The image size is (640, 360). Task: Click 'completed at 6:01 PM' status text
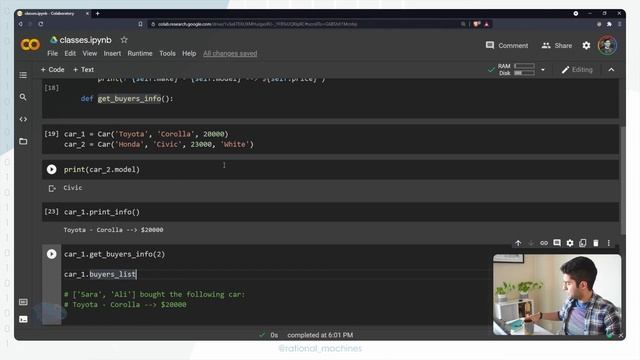point(320,335)
